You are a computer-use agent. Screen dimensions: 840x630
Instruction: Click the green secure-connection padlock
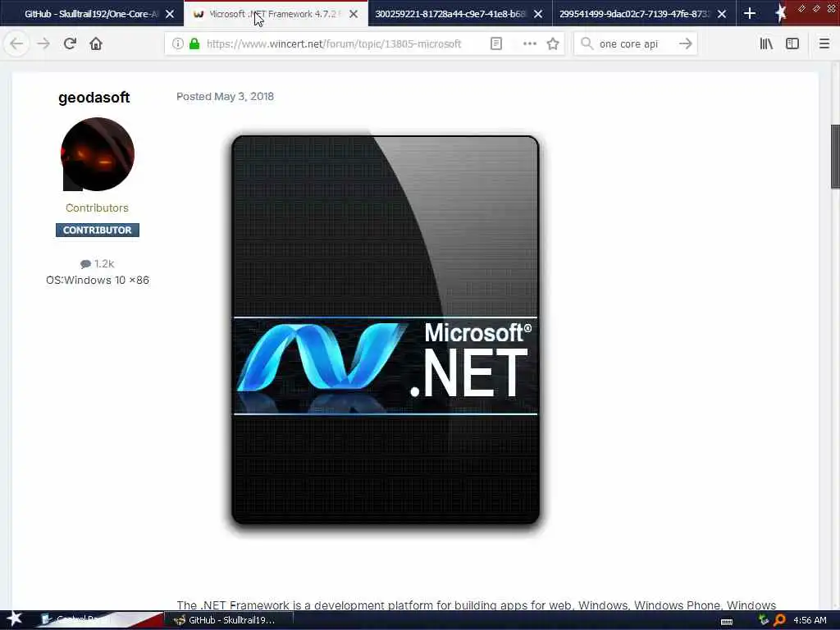coord(195,43)
